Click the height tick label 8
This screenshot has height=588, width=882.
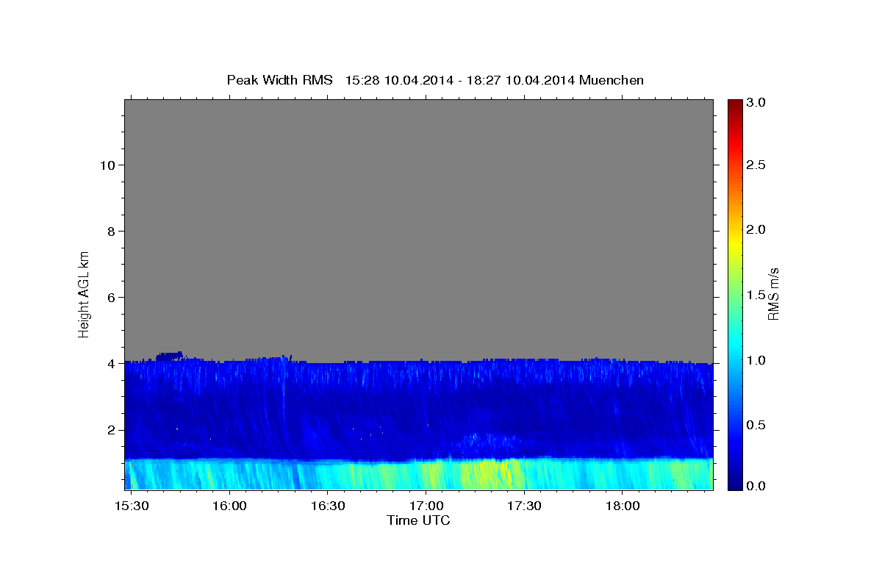[x=110, y=231]
